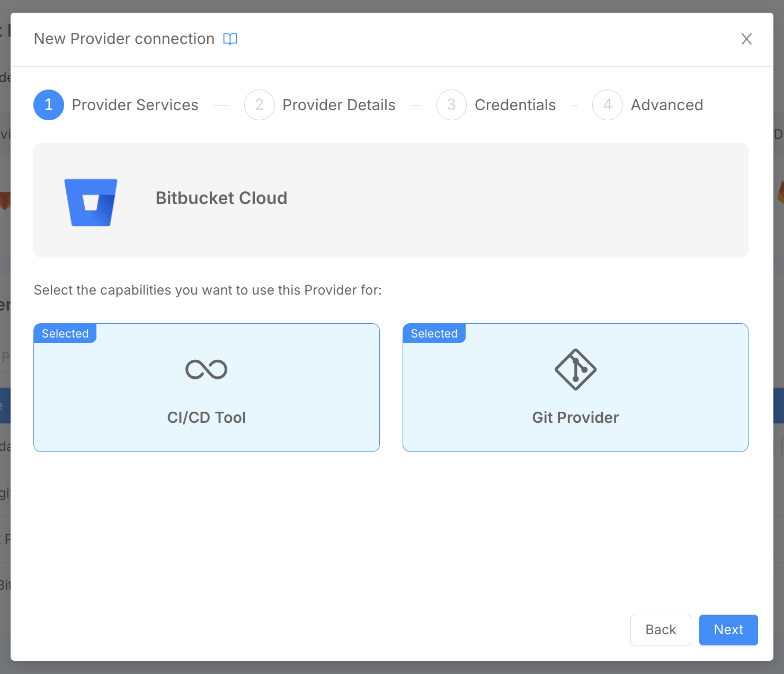Click step 4 Advanced circle icon

[x=607, y=105]
